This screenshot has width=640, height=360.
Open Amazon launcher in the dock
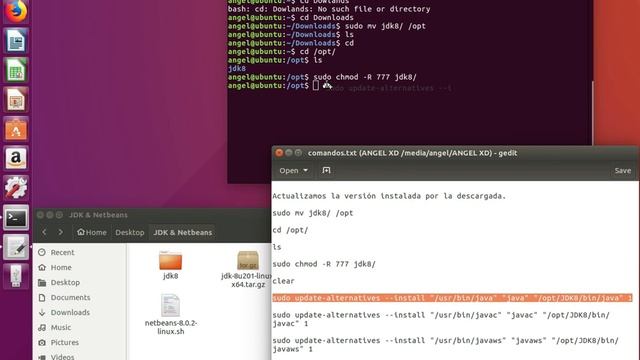coord(16,159)
